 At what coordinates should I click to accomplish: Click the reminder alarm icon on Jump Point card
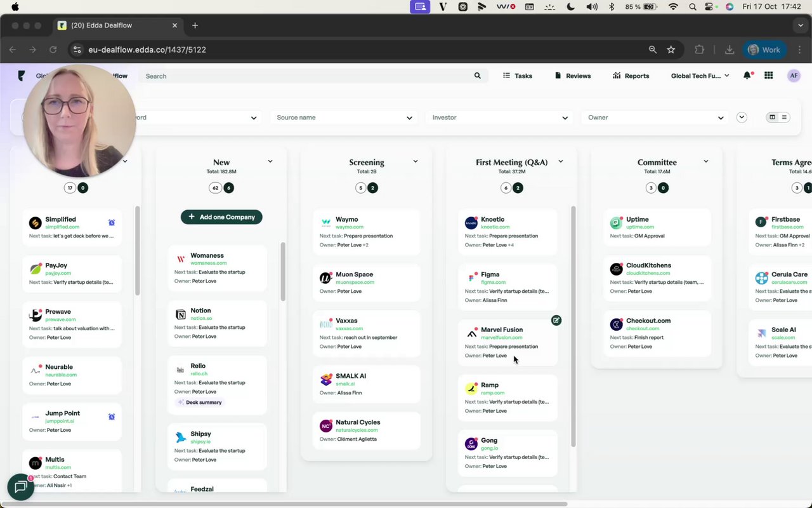pos(112,417)
